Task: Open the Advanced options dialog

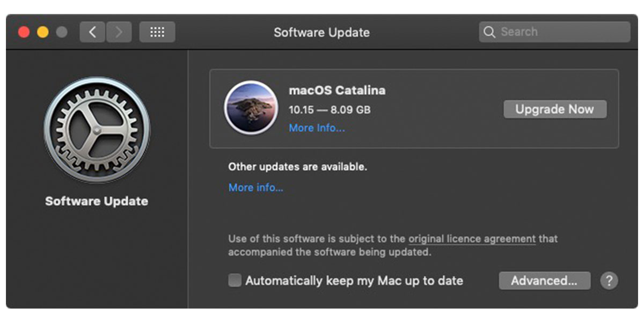Action: [545, 280]
